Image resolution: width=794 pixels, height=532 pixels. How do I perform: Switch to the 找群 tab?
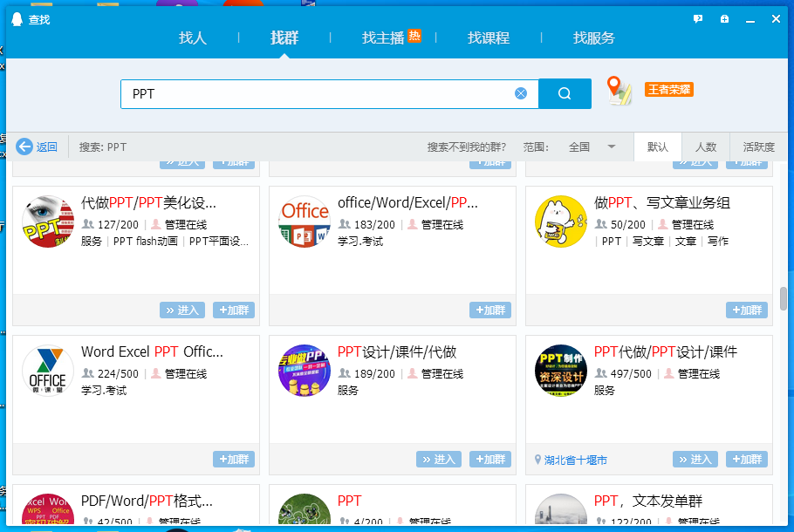284,38
